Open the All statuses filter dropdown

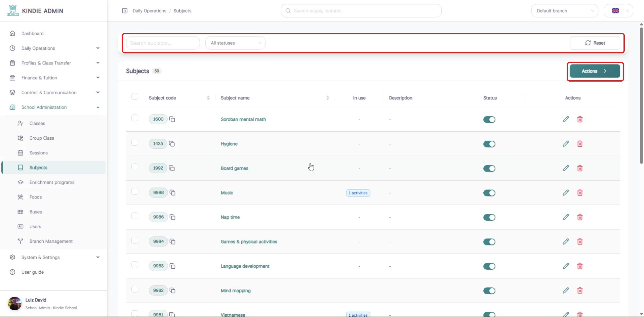click(x=235, y=43)
